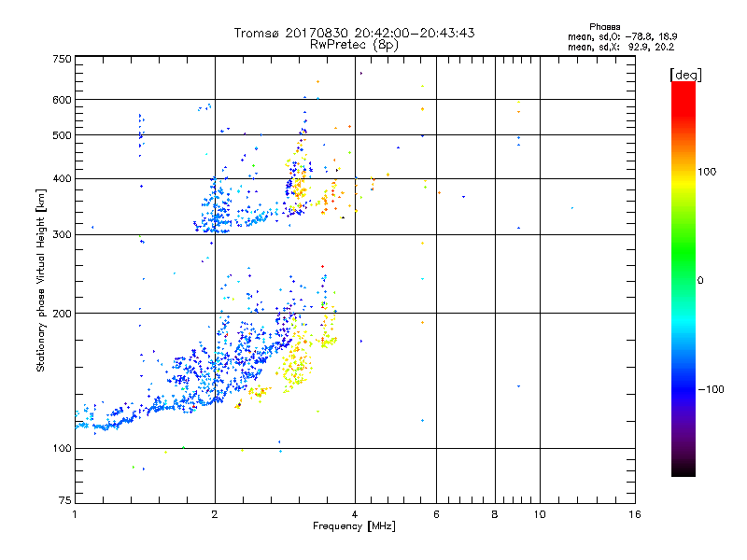
Task: Click y-axis tick label 300
Action: (62, 235)
